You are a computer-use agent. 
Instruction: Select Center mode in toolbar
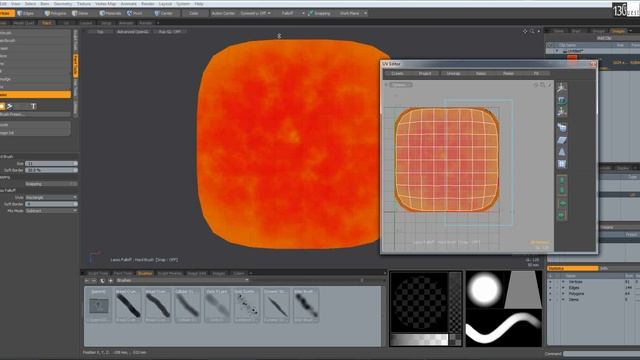(x=164, y=13)
